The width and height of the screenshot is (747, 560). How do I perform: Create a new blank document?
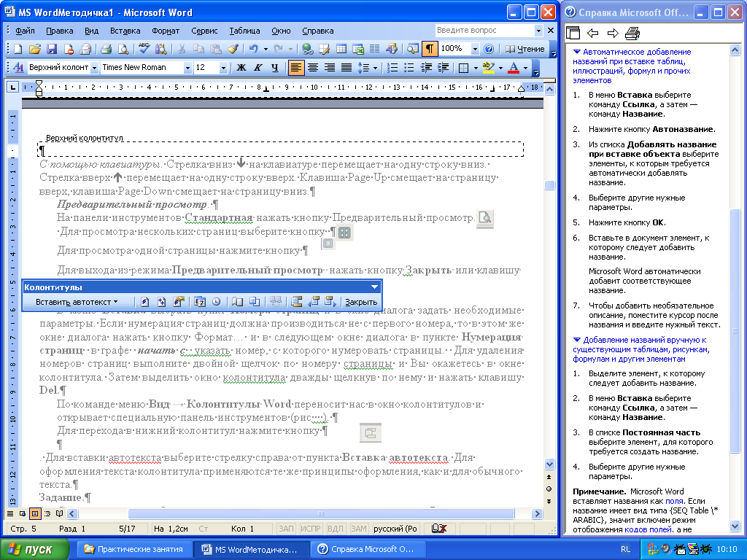pyautogui.click(x=18, y=49)
